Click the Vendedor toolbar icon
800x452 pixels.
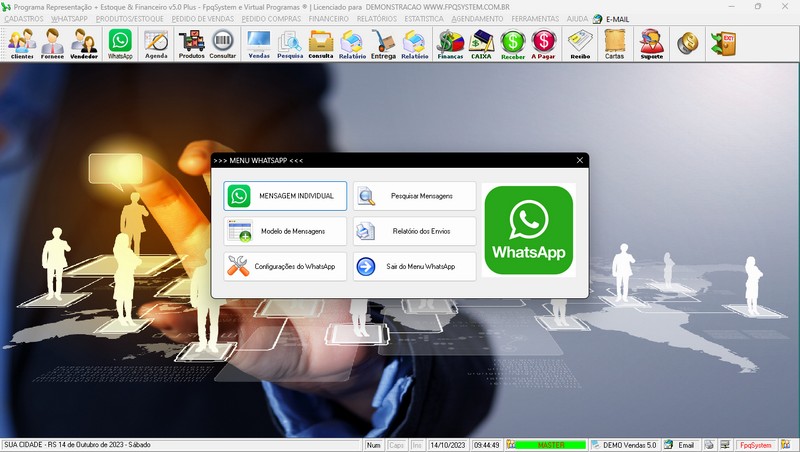click(84, 43)
